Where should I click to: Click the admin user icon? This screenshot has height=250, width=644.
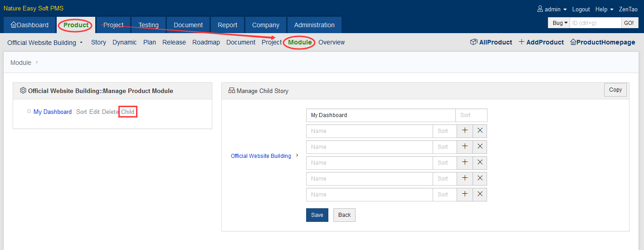point(540,9)
